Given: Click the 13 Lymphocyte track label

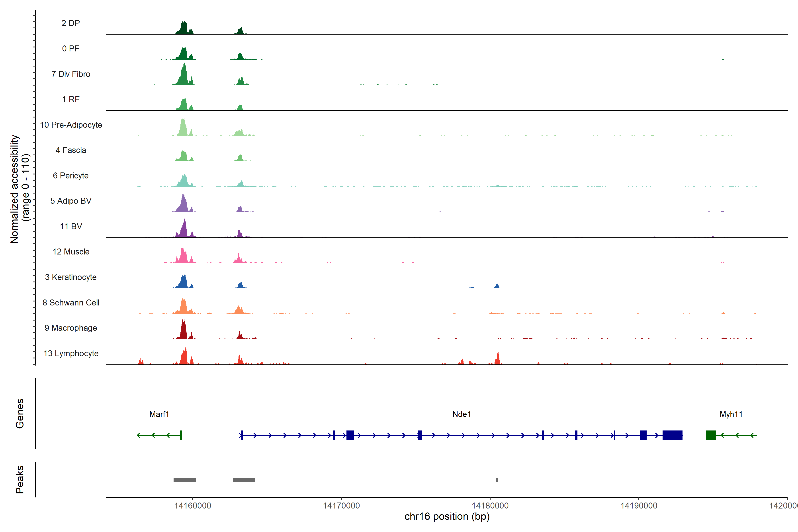Looking at the screenshot, I should point(71,353).
